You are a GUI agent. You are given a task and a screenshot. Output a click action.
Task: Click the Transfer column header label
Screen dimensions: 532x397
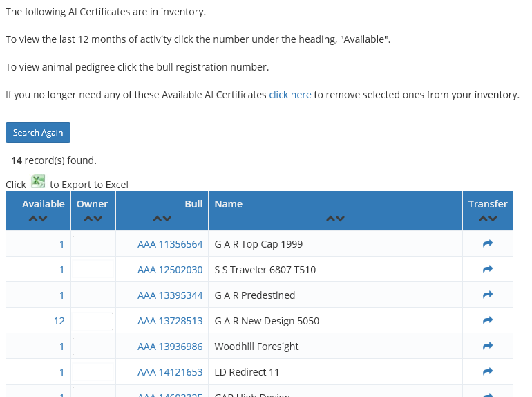click(x=488, y=204)
